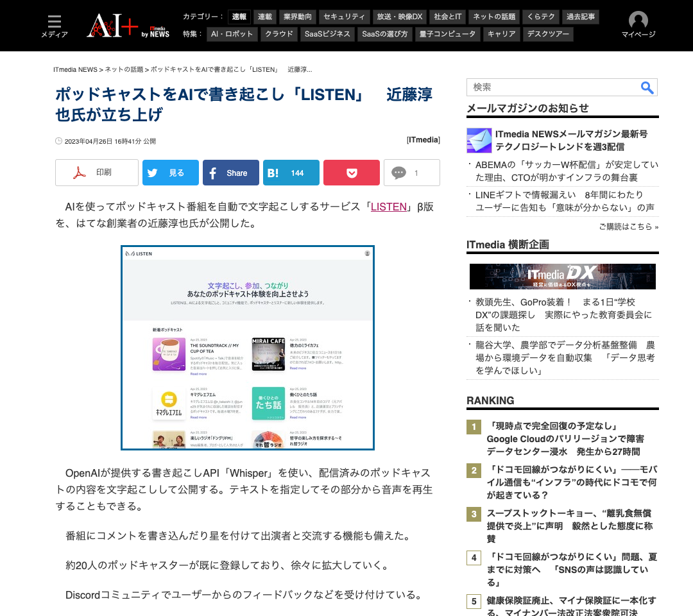Click the LISTEN site screenshot image
This screenshot has height=616, width=693.
[x=248, y=348]
